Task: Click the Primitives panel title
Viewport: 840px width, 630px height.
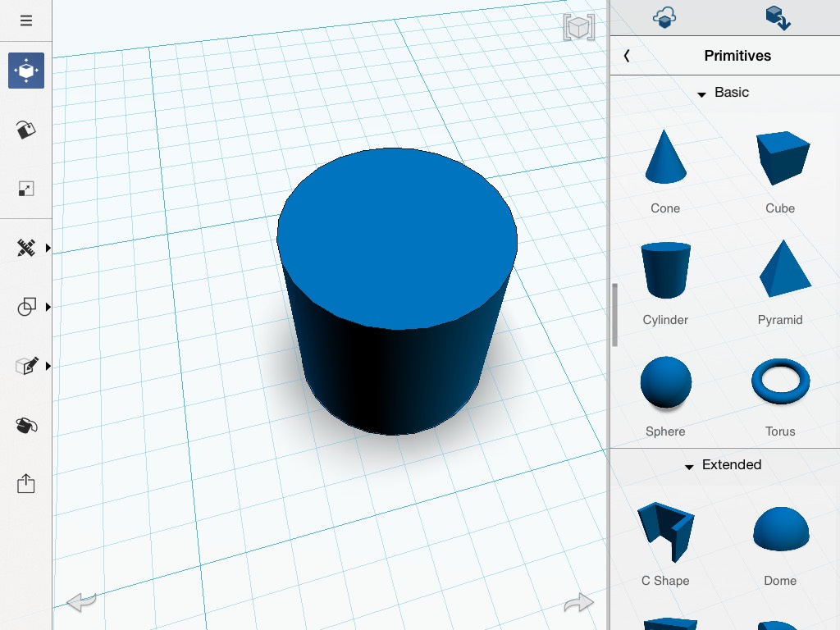Action: click(737, 56)
